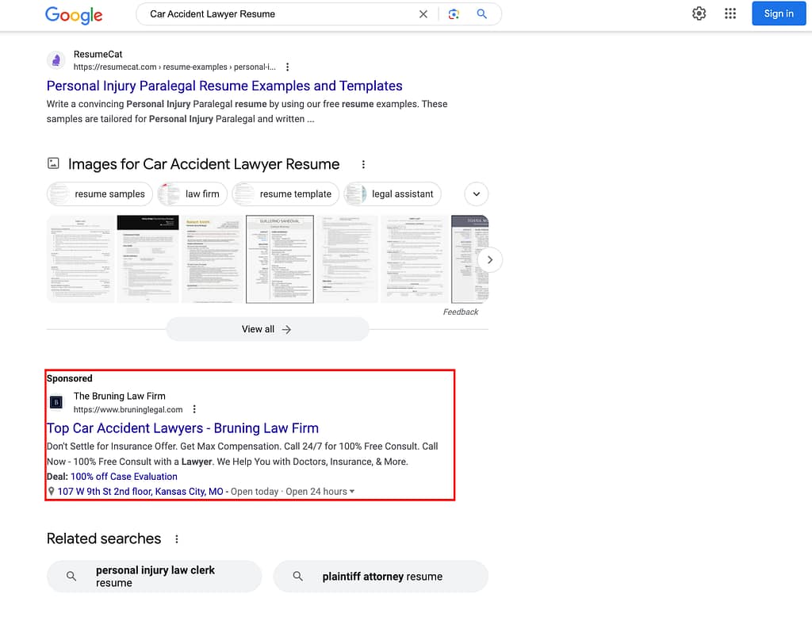Click the Bruning Law Firm favicon
This screenshot has height=644, width=812.
click(56, 402)
